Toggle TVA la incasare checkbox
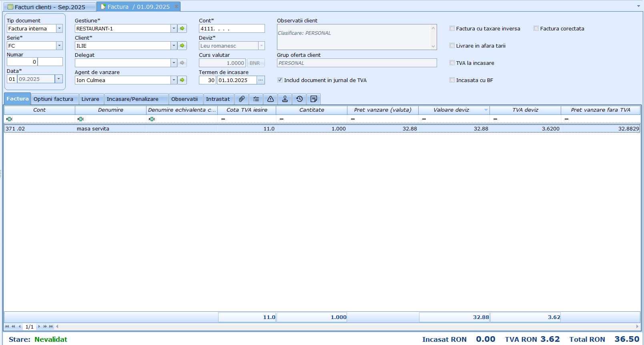Viewport: 644px width, 345px height. 452,63
